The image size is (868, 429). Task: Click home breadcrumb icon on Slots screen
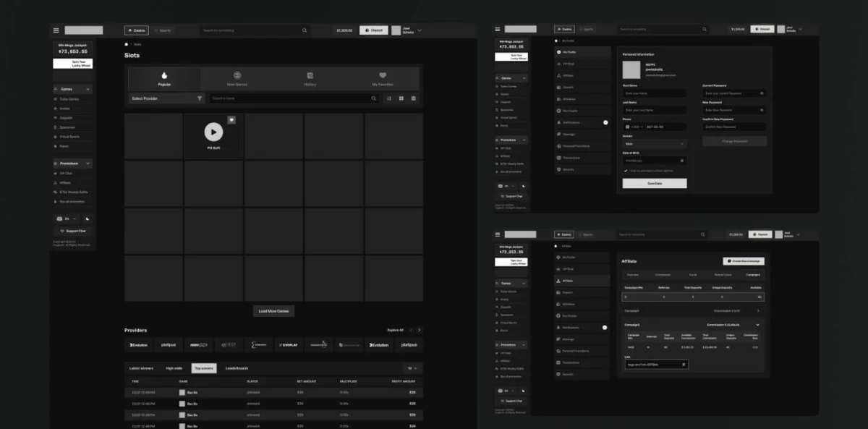coord(126,44)
